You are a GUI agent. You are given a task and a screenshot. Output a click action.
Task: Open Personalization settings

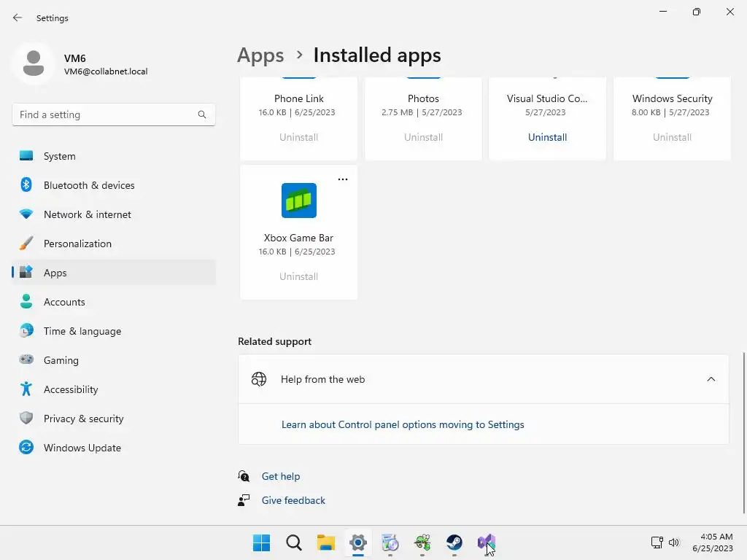[77, 244]
